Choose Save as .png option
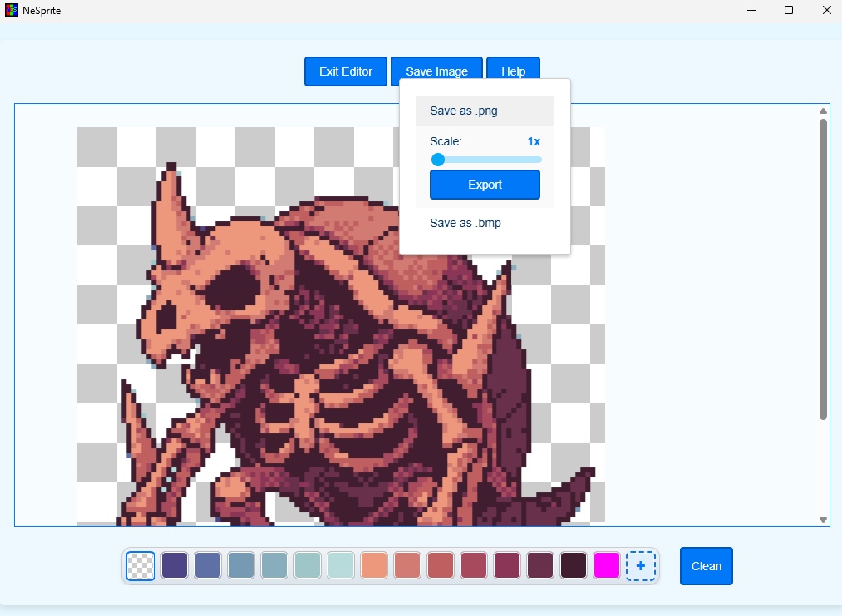842x616 pixels. [485, 111]
